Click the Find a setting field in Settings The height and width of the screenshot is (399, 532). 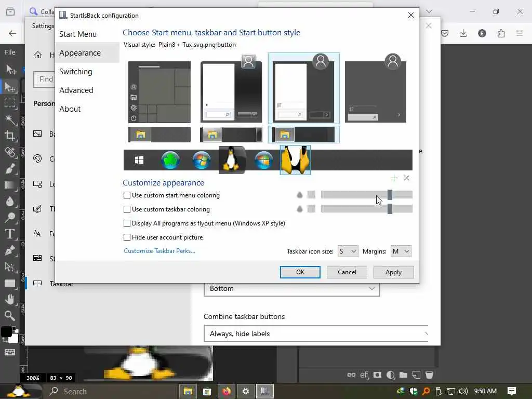(x=45, y=79)
